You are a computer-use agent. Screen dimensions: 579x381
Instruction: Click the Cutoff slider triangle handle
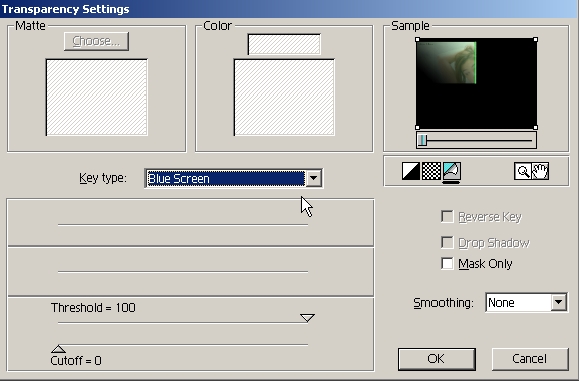(58, 349)
